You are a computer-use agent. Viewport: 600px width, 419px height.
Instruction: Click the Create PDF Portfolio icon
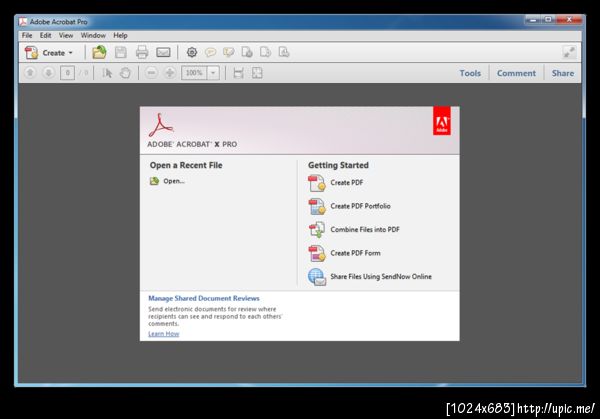[x=317, y=206]
